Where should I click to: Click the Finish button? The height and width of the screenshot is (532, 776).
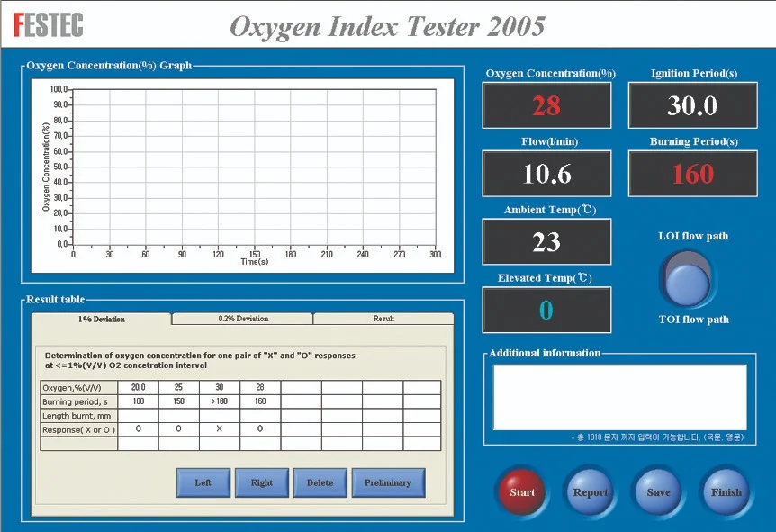click(726, 491)
